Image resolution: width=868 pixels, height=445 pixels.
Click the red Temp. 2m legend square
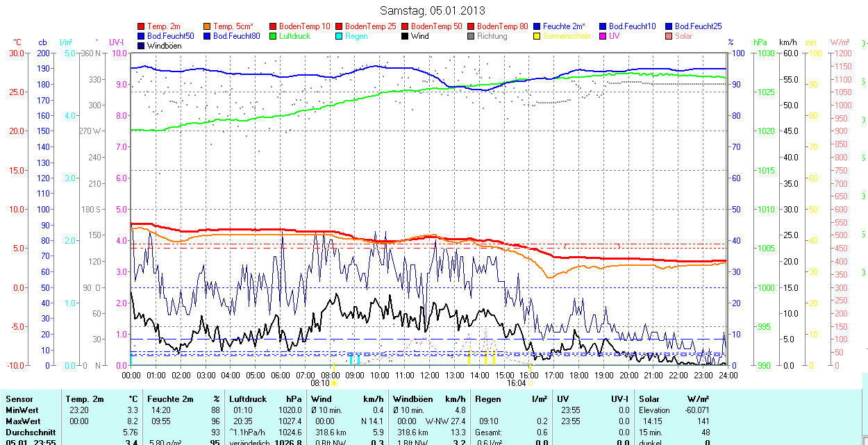point(142,26)
